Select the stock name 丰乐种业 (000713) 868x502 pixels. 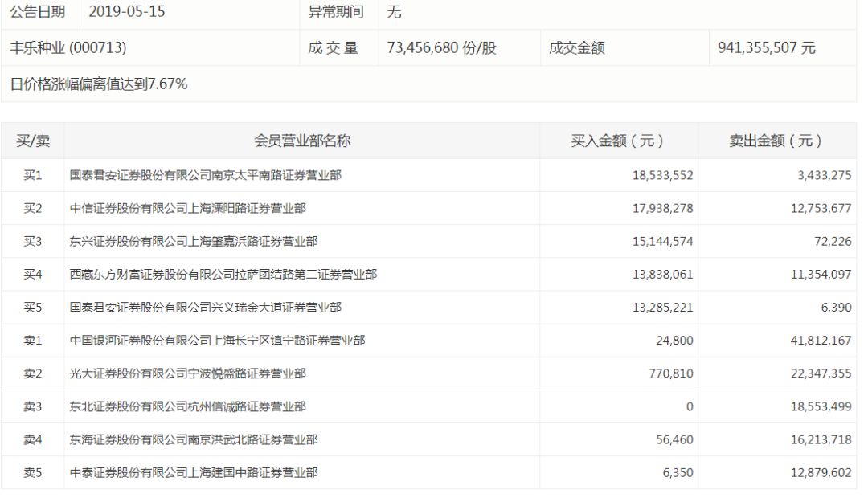(68, 48)
